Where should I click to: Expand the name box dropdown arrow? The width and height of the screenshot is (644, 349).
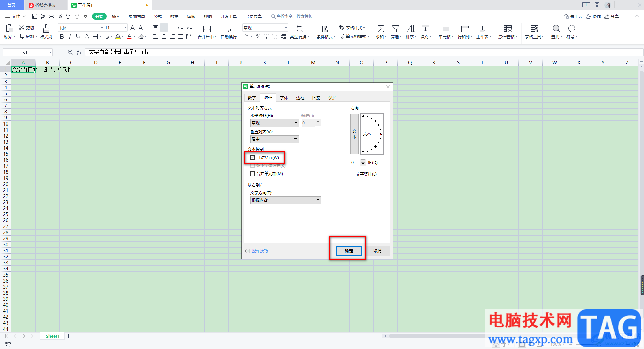pos(51,52)
